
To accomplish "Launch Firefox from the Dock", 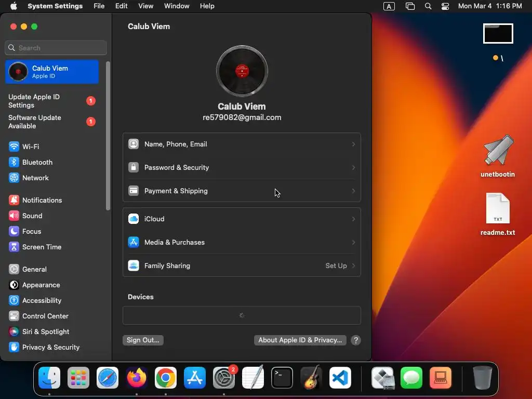I will point(137,378).
